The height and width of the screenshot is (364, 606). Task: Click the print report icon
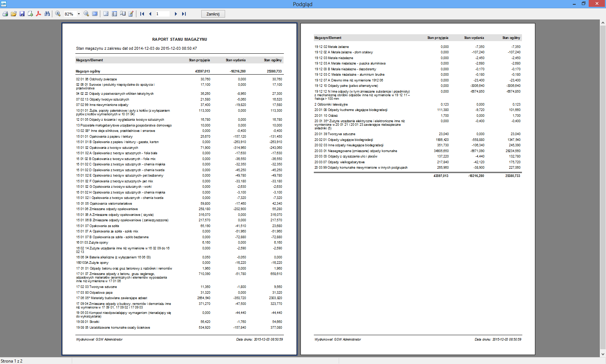tap(5, 14)
